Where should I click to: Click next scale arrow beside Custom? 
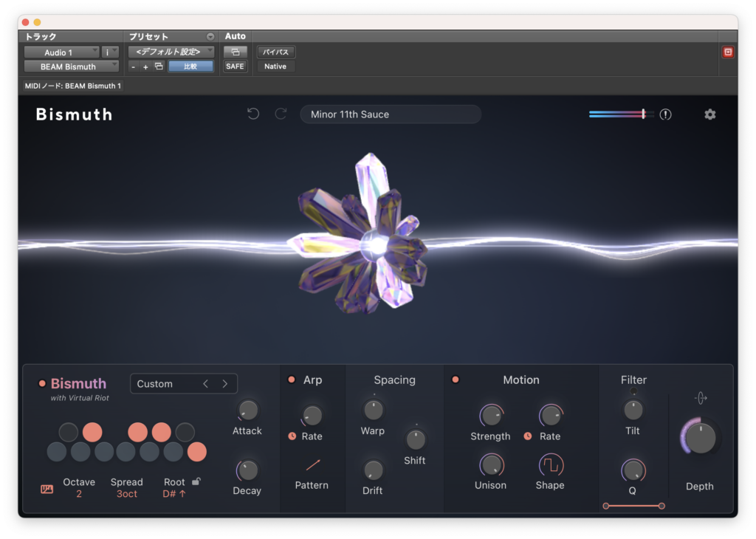pyautogui.click(x=224, y=384)
